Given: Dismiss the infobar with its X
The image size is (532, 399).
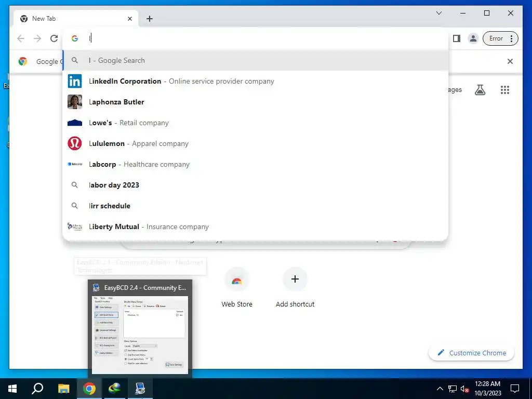Looking at the screenshot, I should [x=510, y=61].
